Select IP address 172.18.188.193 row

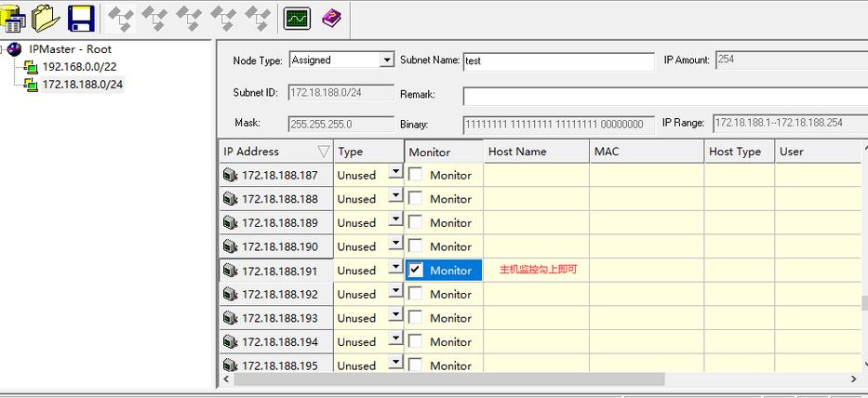[x=276, y=318]
